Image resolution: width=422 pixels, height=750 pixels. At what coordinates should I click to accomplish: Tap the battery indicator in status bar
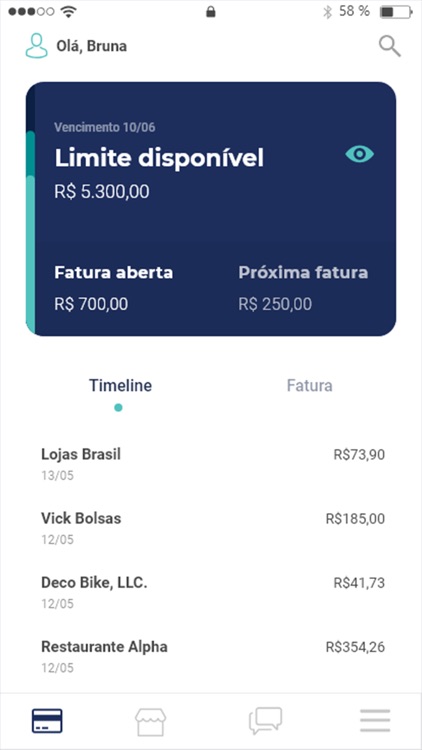point(396,12)
